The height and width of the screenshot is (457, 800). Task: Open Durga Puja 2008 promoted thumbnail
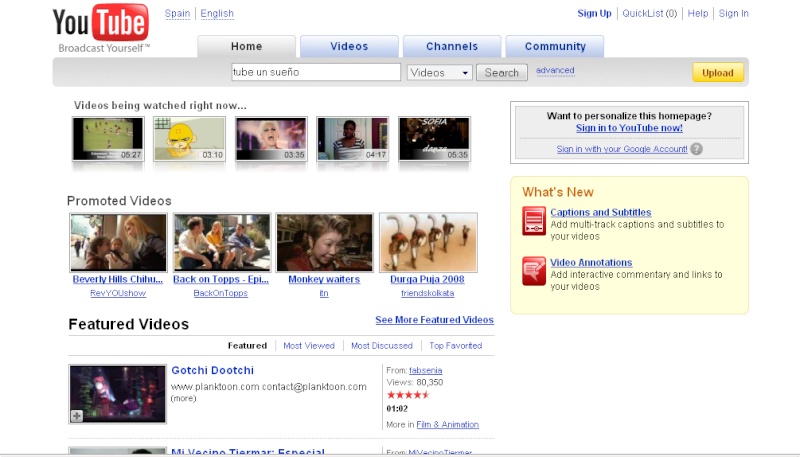click(x=428, y=242)
